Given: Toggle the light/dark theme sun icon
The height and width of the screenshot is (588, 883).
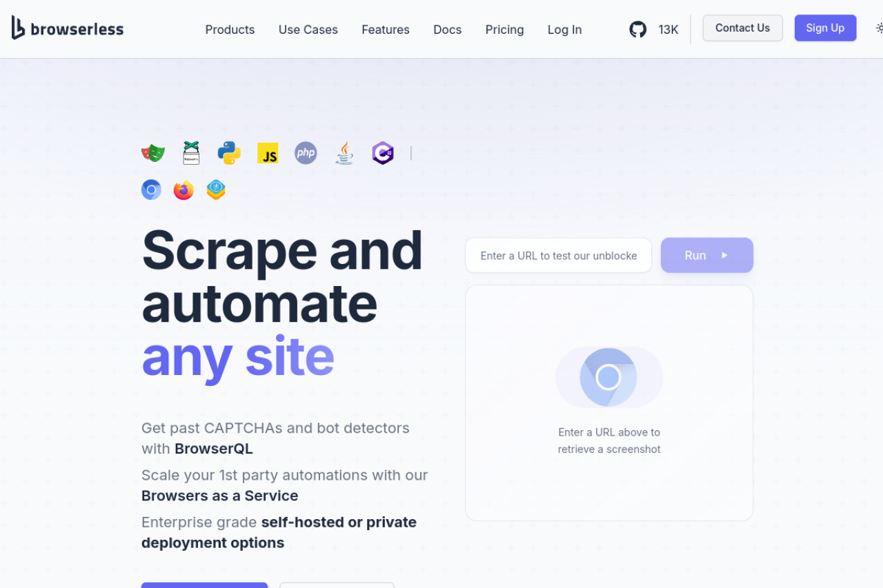Looking at the screenshot, I should pyautogui.click(x=879, y=28).
